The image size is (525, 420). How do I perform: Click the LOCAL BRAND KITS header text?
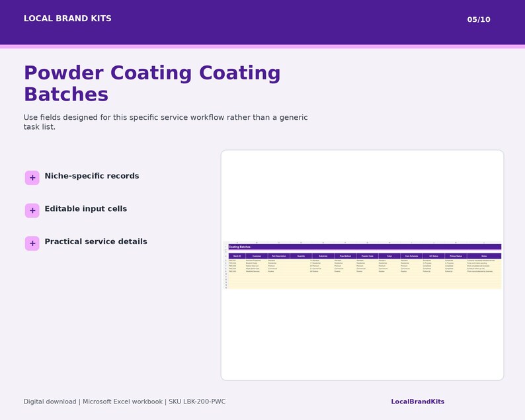[67, 19]
